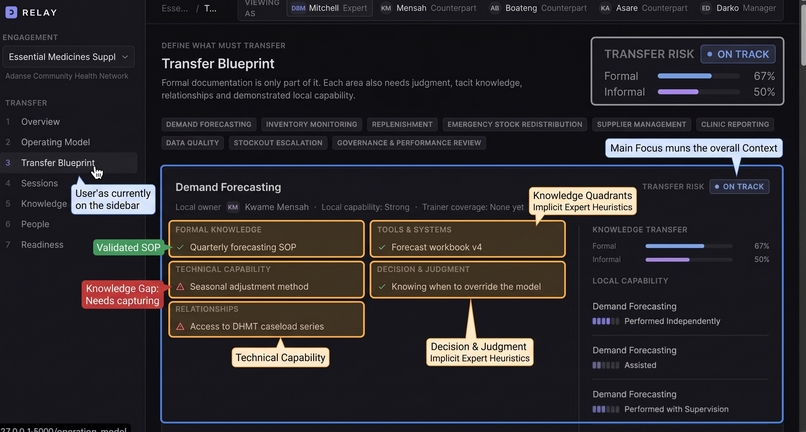Click Assisted capability level bars
This screenshot has width=806, height=432.
605,366
